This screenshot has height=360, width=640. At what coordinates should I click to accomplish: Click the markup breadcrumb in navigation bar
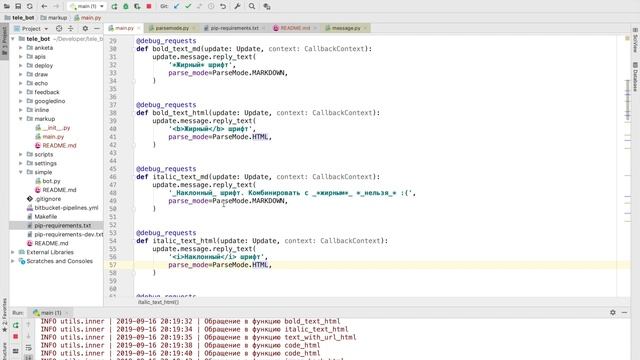(x=54, y=18)
